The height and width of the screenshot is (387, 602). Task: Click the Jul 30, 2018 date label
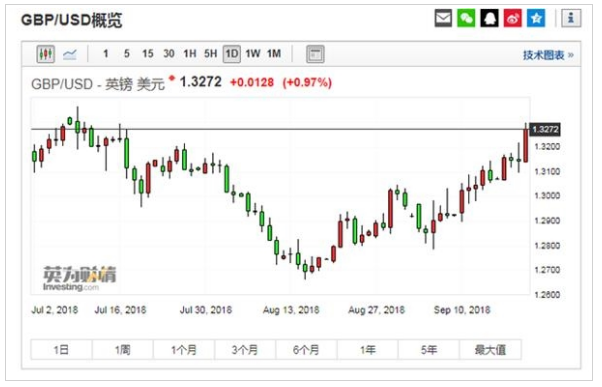(206, 310)
